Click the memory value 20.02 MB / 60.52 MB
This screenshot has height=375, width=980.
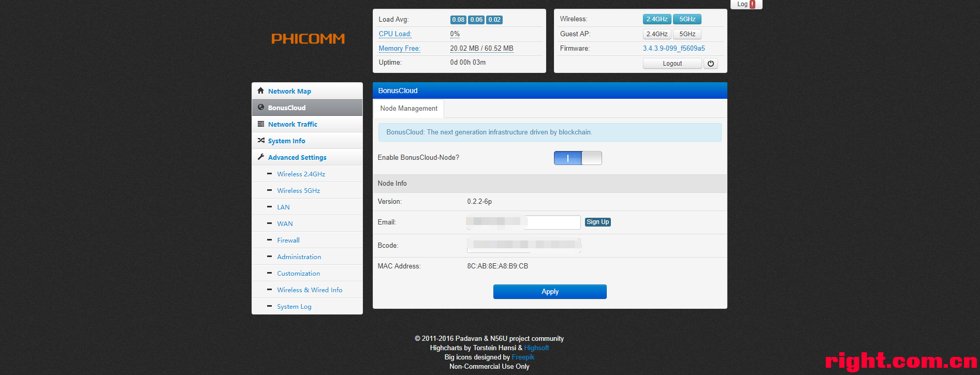pyautogui.click(x=481, y=49)
